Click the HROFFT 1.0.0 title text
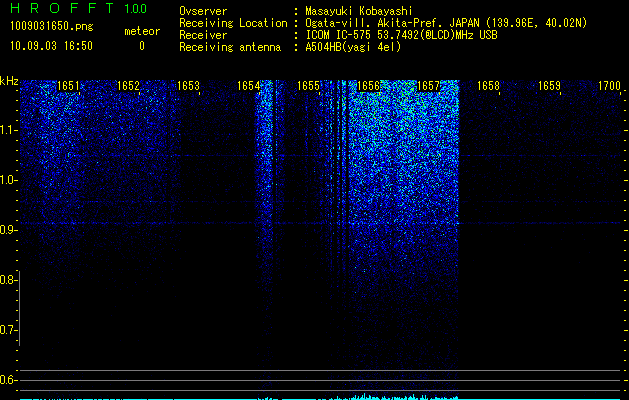Screen dimensions: 629x400 pyautogui.click(x=79, y=8)
